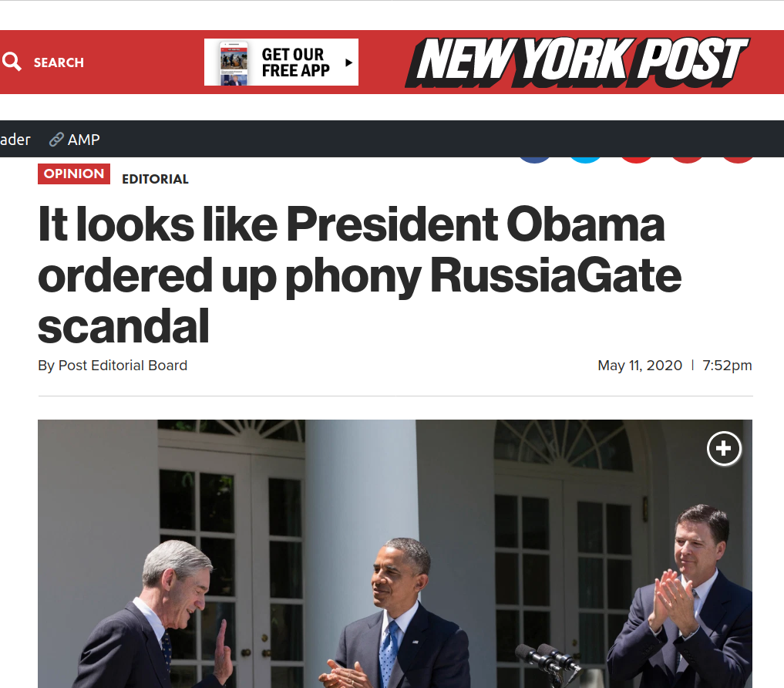Share via dark blue Facebook circle
The height and width of the screenshot is (688, 784).
tap(534, 160)
